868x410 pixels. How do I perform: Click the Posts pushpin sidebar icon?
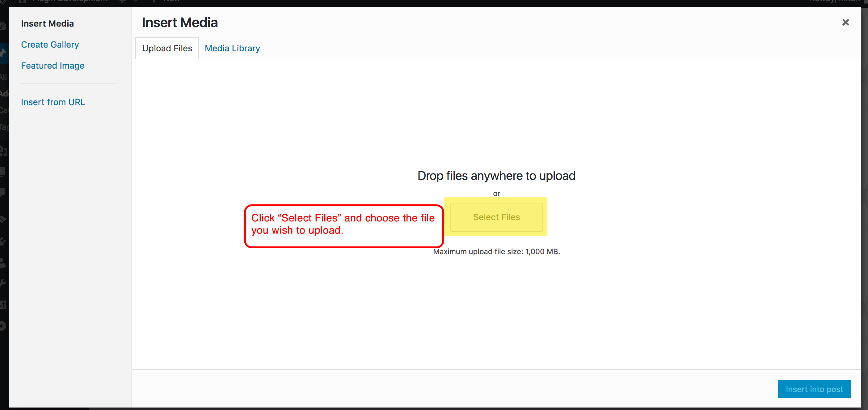pyautogui.click(x=3, y=53)
